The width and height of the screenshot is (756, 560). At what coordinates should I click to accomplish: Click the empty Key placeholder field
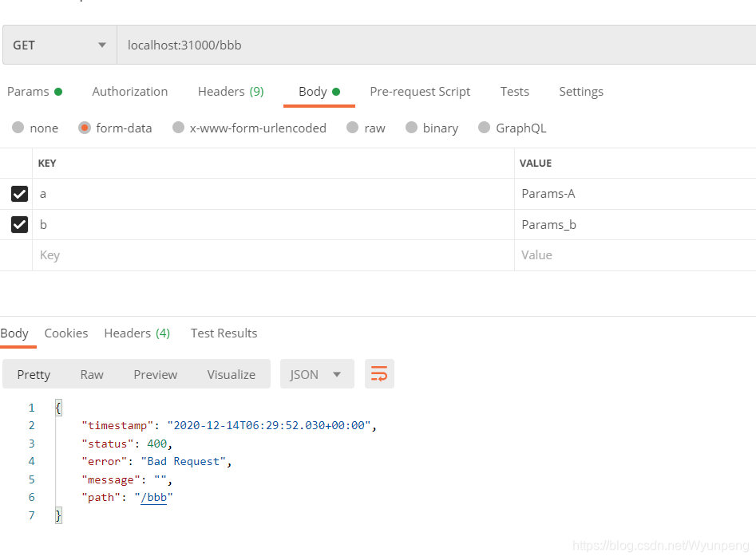273,255
